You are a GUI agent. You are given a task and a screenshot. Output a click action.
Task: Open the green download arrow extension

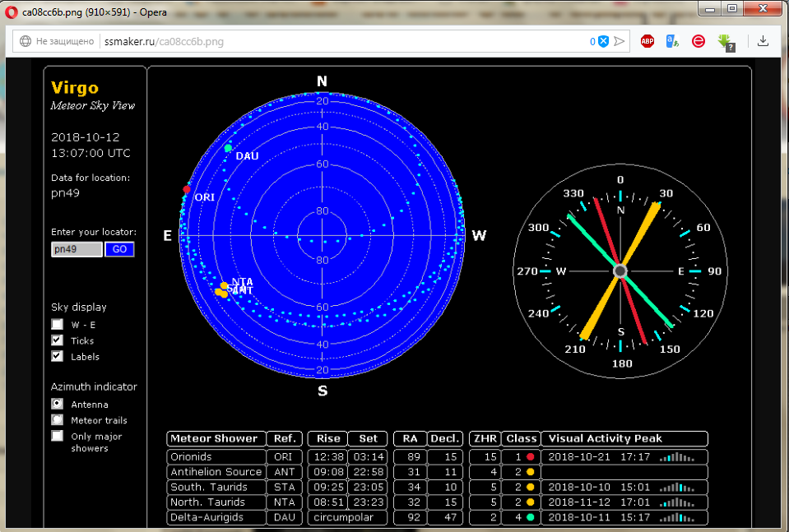coord(726,42)
